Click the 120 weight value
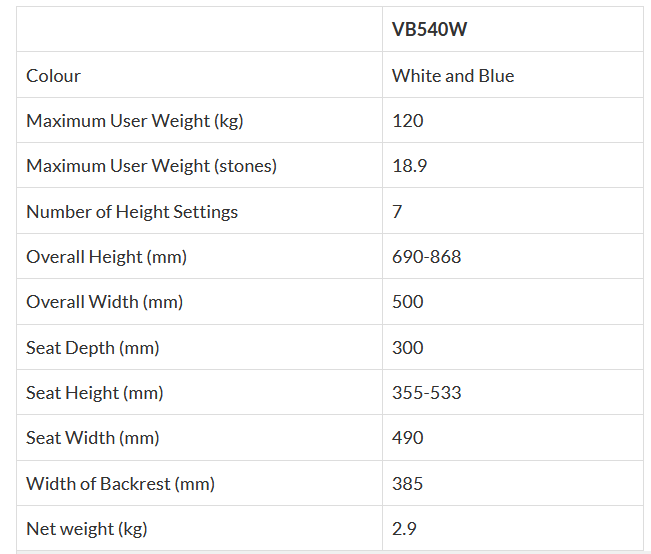 (x=408, y=121)
